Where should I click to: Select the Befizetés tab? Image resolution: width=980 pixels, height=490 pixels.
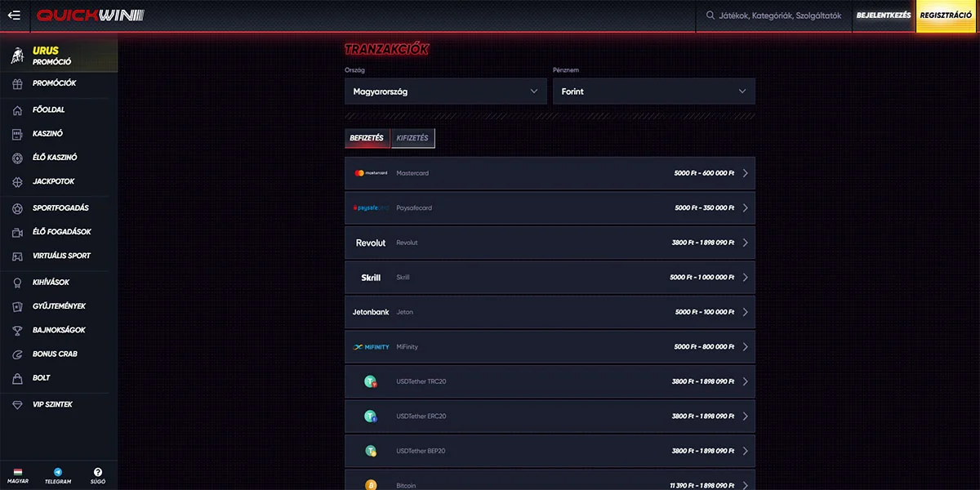pyautogui.click(x=367, y=138)
